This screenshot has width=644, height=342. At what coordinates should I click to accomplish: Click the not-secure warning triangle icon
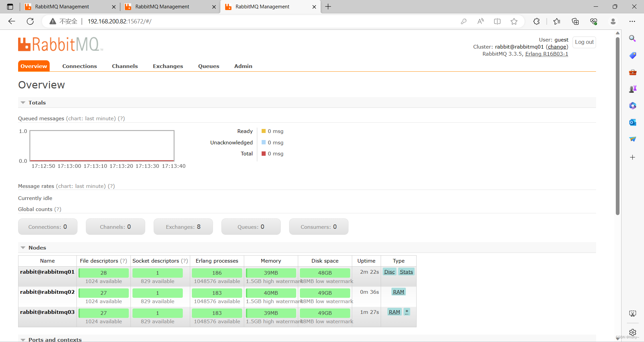[53, 21]
